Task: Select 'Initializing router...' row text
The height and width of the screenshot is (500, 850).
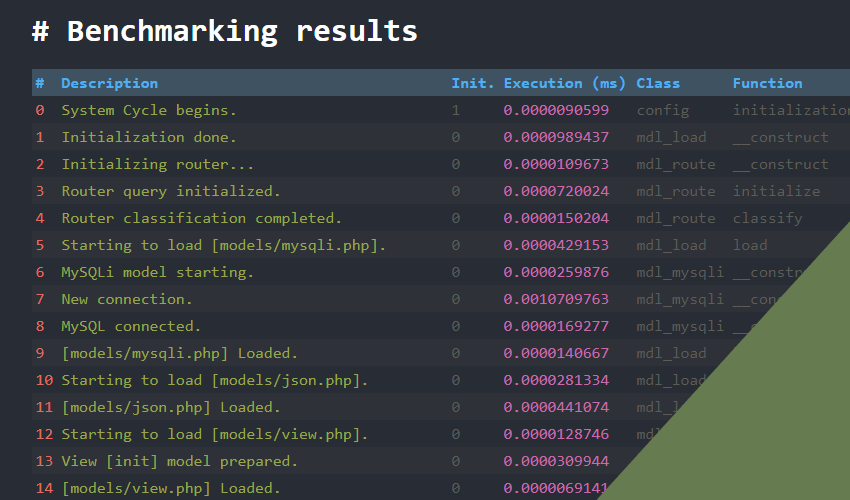Action: [157, 164]
